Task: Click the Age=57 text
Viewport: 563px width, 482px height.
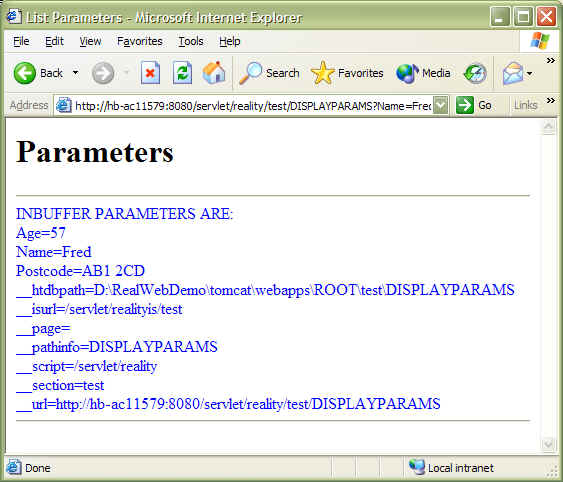Action: (x=41, y=233)
